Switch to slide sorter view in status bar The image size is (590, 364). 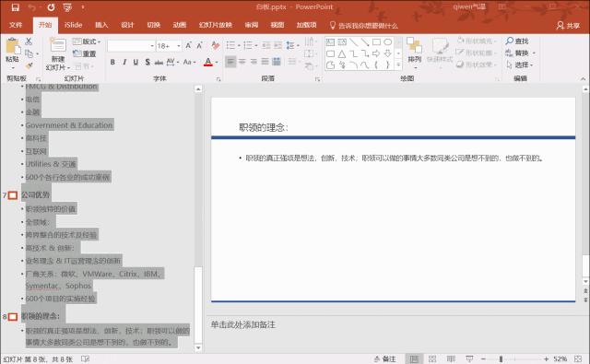point(432,359)
